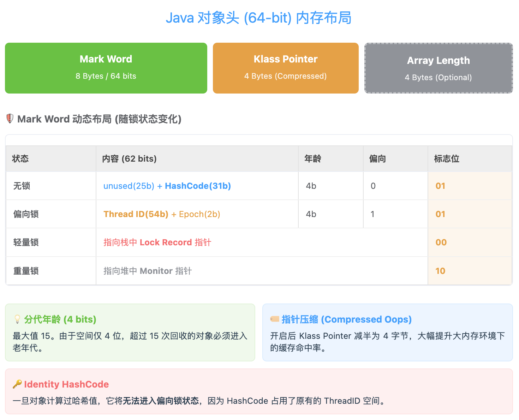Click the red Lock Record pointer text
This screenshot has height=420, width=519.
(x=157, y=242)
